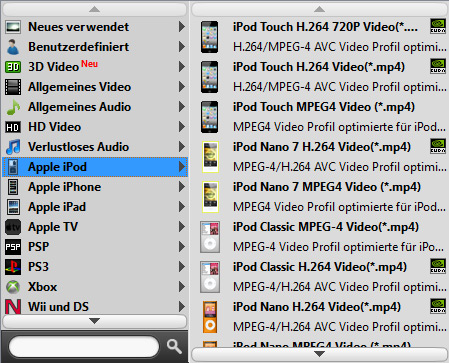Expand Allgemeines Video submenu arrow

click(x=182, y=87)
